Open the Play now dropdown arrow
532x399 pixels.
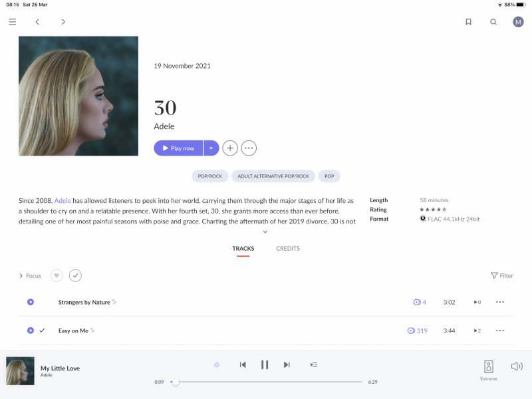tap(211, 148)
